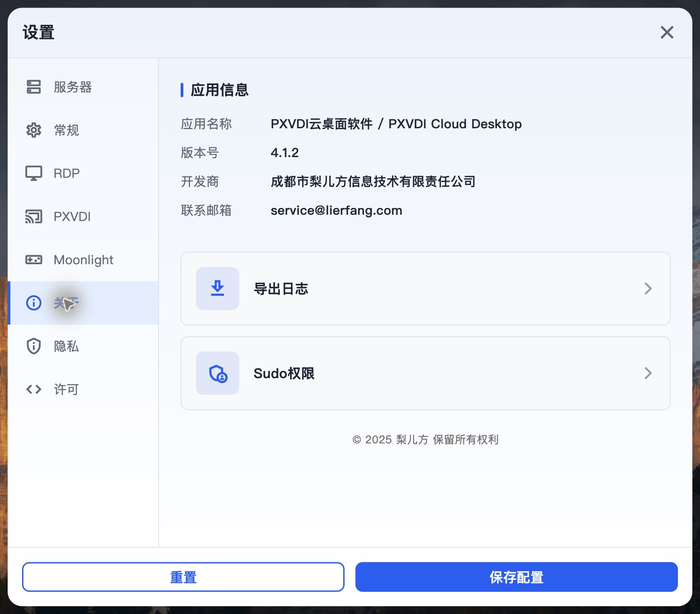Click the server icon in the sidebar

34,87
